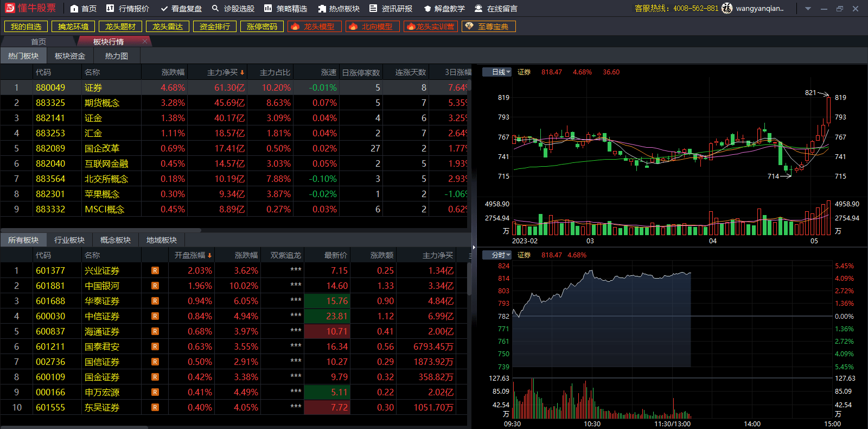Select the 热门板块 tab
Image resolution: width=868 pixels, height=429 pixels.
23,56
